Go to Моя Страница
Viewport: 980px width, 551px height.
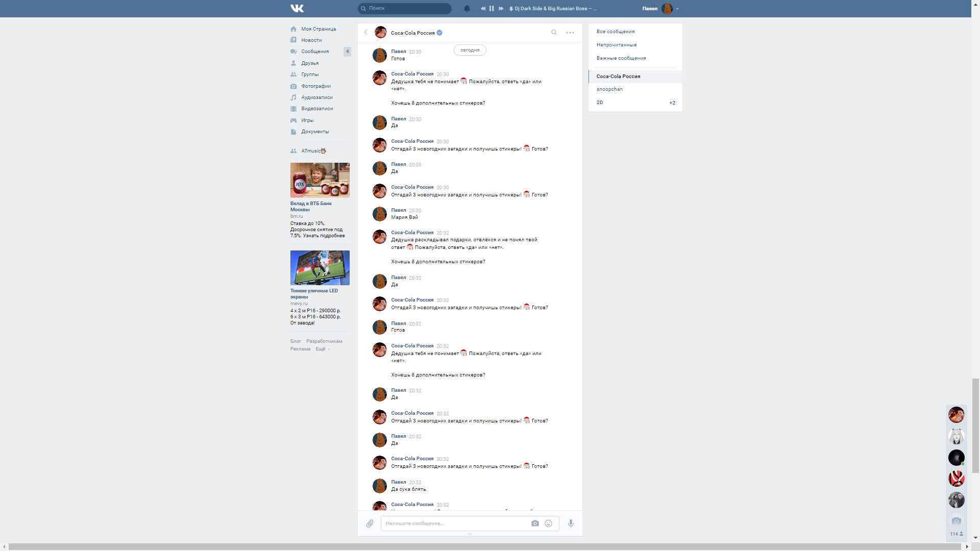tap(318, 29)
